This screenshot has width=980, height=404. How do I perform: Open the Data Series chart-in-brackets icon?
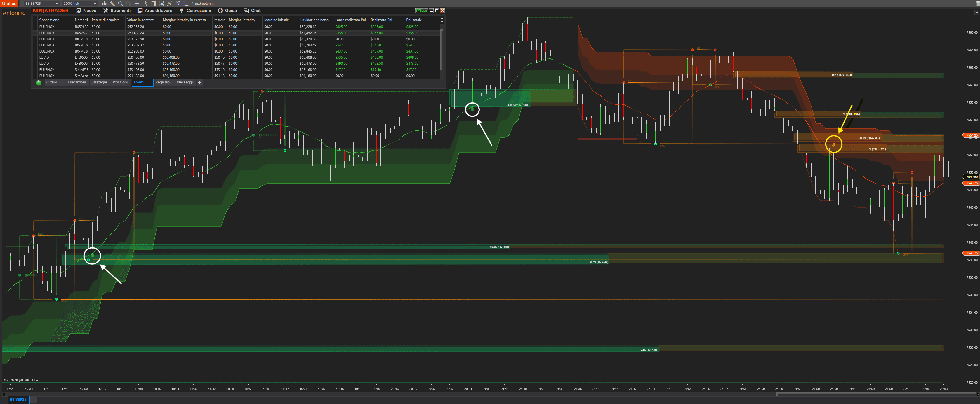point(161,4)
